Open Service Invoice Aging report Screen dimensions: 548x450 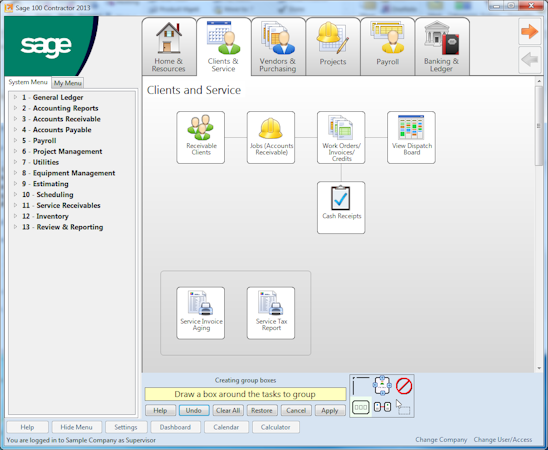(x=201, y=313)
